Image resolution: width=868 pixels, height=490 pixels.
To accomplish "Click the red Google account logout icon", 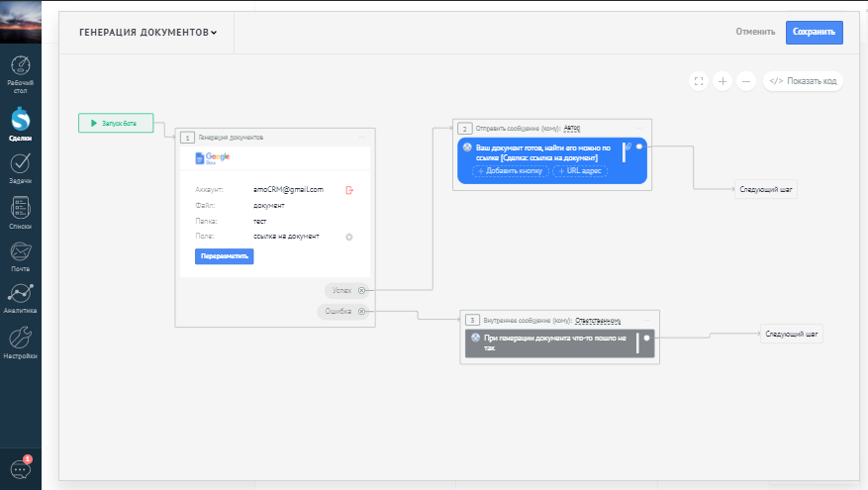I will click(349, 189).
